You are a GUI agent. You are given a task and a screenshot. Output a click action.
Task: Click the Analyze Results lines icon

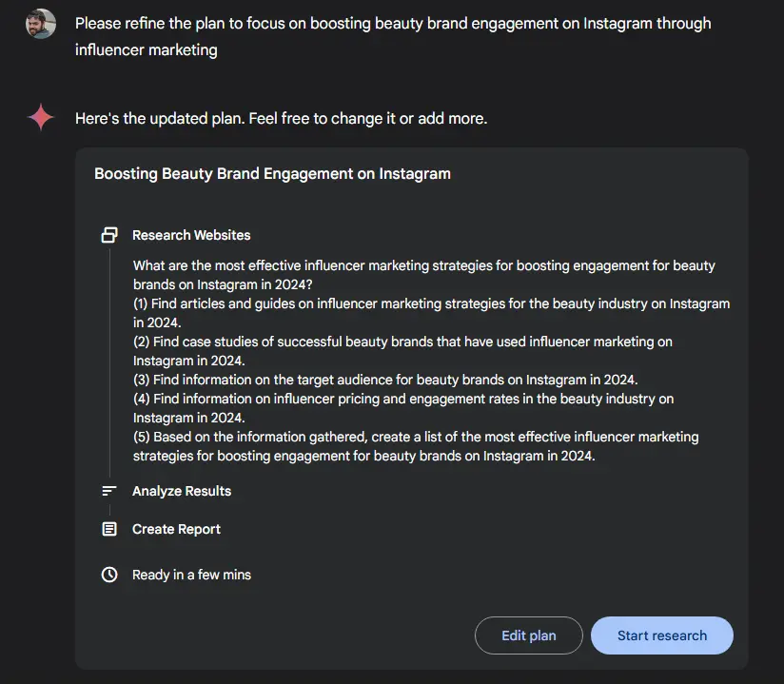[109, 491]
